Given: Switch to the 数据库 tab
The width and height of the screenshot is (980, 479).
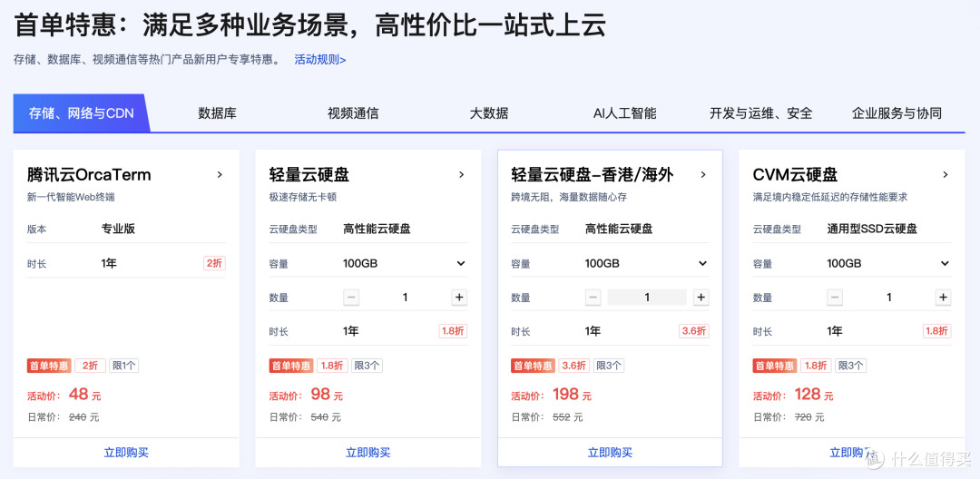Looking at the screenshot, I should [x=218, y=113].
